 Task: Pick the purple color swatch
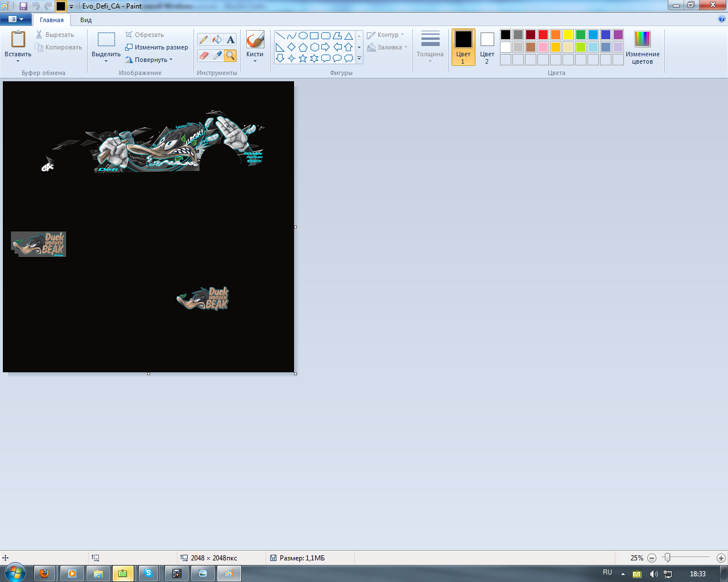pyautogui.click(x=618, y=35)
